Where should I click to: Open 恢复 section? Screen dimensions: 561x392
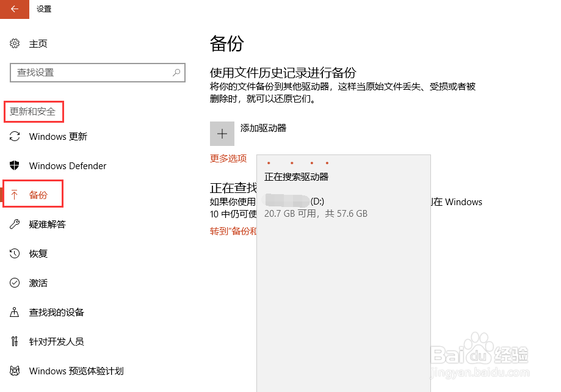pos(38,253)
